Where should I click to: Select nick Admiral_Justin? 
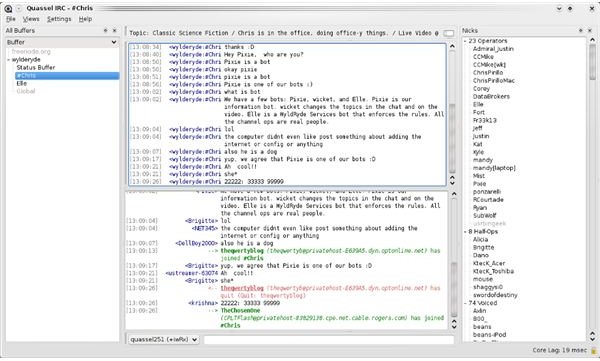(x=493, y=49)
